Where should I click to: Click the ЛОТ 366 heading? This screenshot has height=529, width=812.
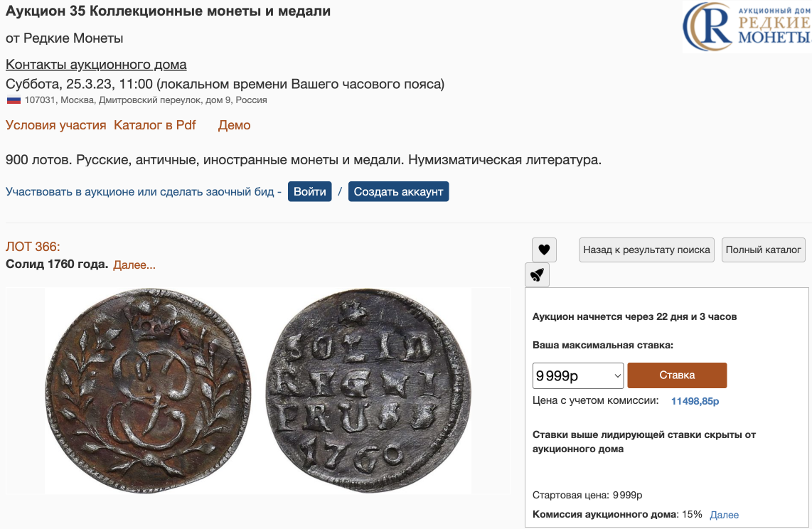[x=33, y=247]
